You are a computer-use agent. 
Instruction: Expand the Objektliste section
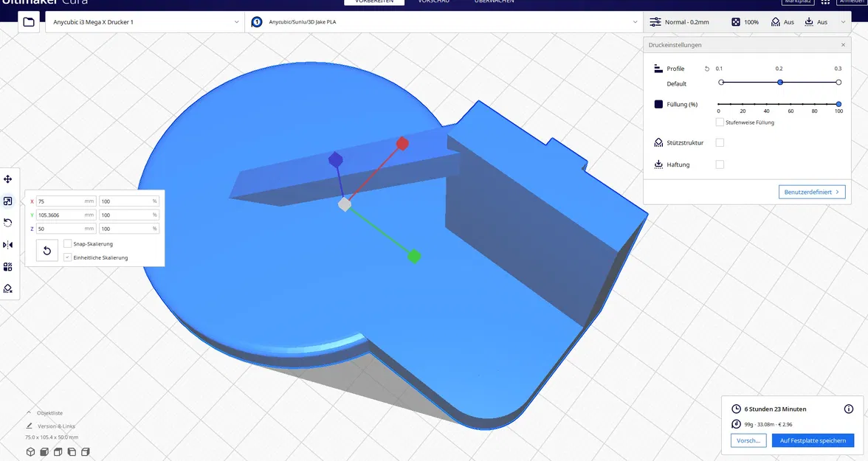44,413
